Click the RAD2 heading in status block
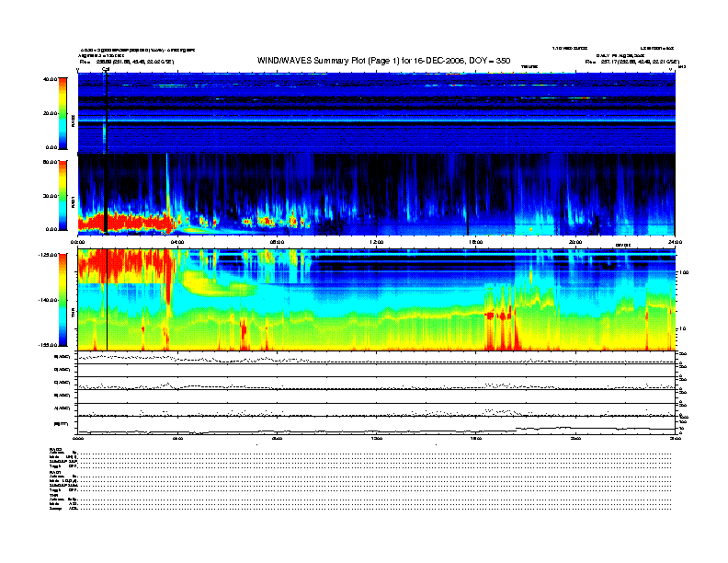728x563 pixels. point(55,449)
